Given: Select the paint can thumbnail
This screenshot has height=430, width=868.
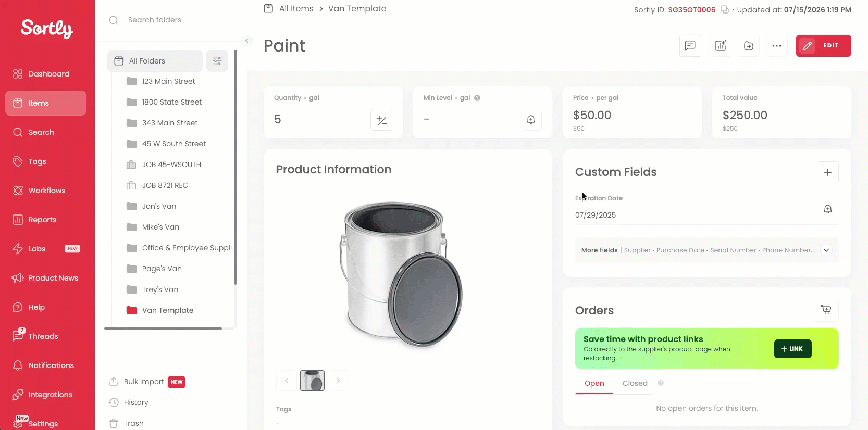Looking at the screenshot, I should tap(312, 381).
